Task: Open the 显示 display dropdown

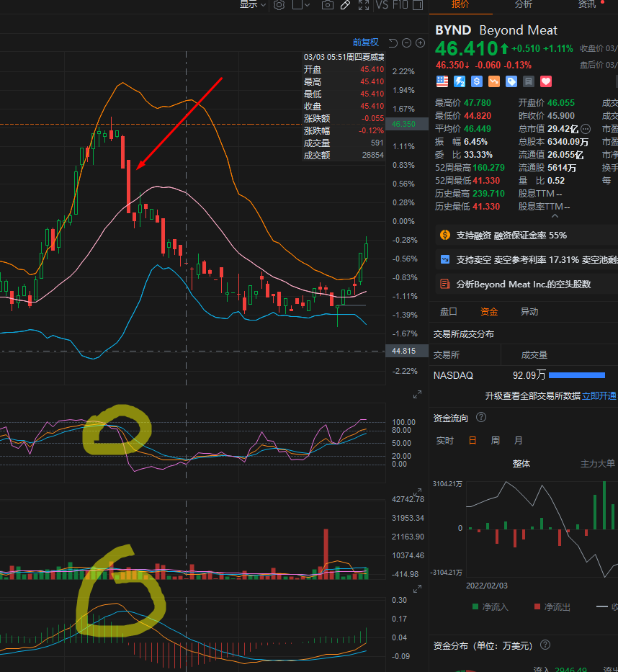Action: pos(252,4)
